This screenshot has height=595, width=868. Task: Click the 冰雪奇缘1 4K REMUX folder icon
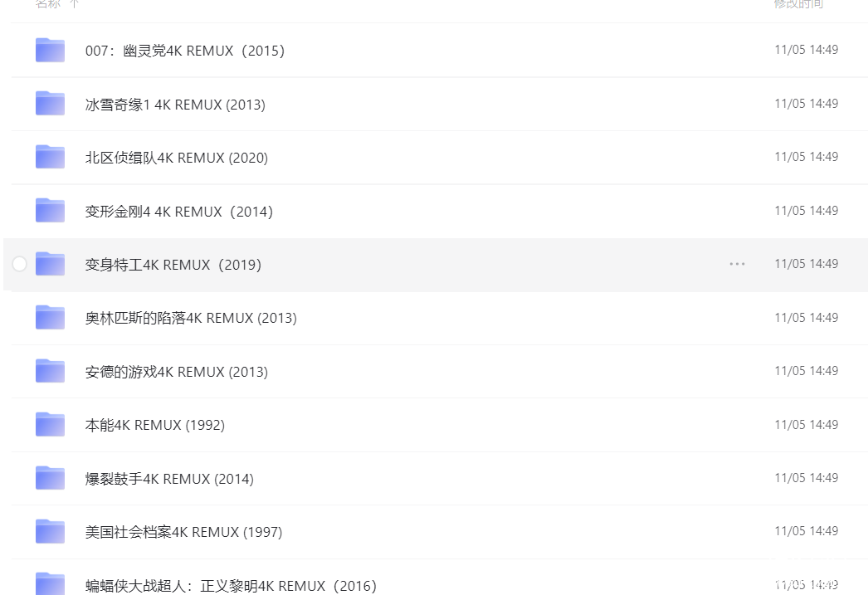click(50, 104)
